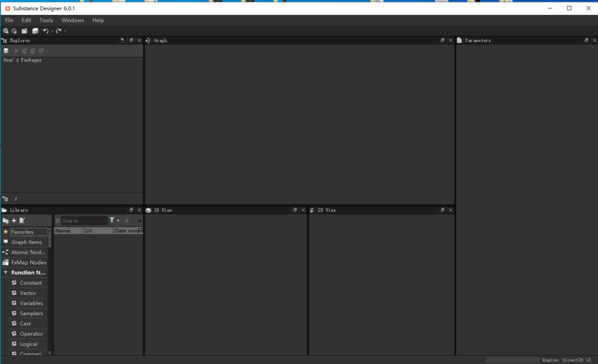Viewport: 598px width, 364px height.
Task: Open the Tools menu
Action: tap(46, 20)
